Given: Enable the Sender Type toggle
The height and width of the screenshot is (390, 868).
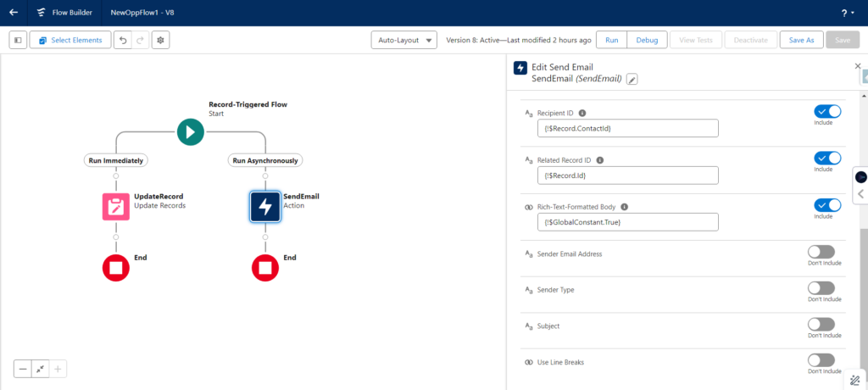Looking at the screenshot, I should (821, 288).
